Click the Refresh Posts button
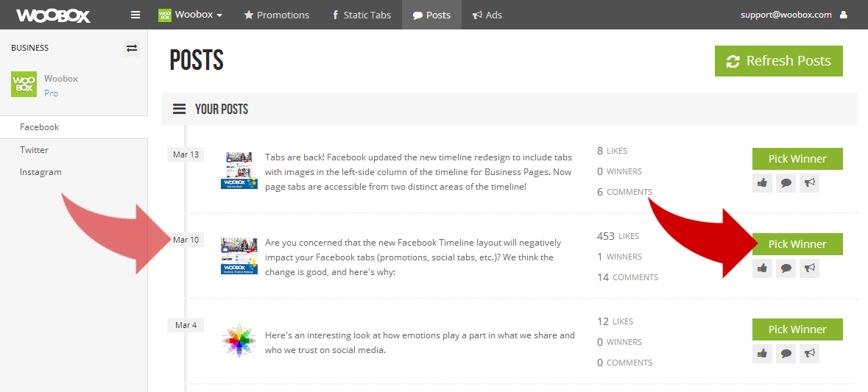868x392 pixels. tap(778, 61)
